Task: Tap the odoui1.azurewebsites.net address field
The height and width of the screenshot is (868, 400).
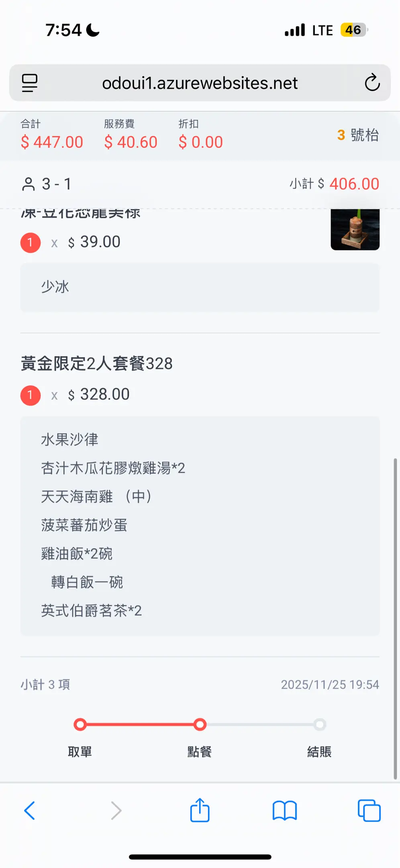Action: pos(200,83)
